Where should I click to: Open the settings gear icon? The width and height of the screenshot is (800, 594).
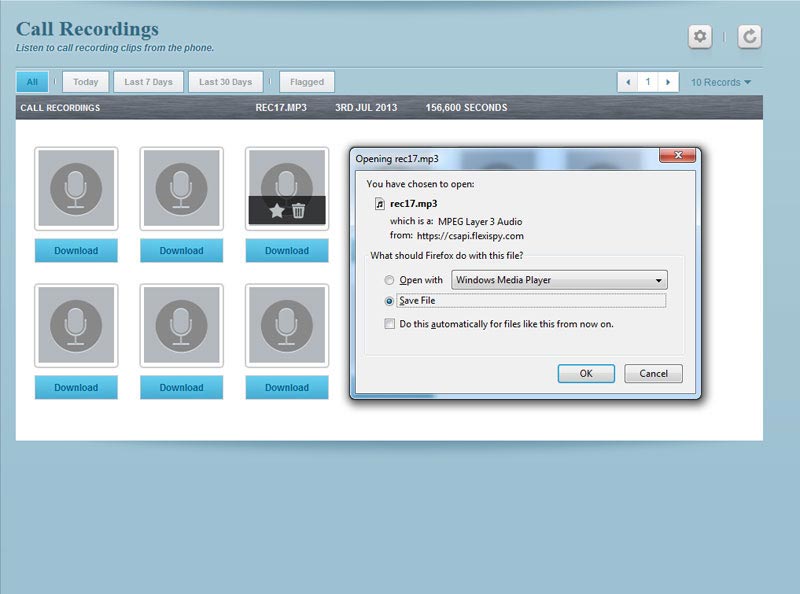[700, 37]
